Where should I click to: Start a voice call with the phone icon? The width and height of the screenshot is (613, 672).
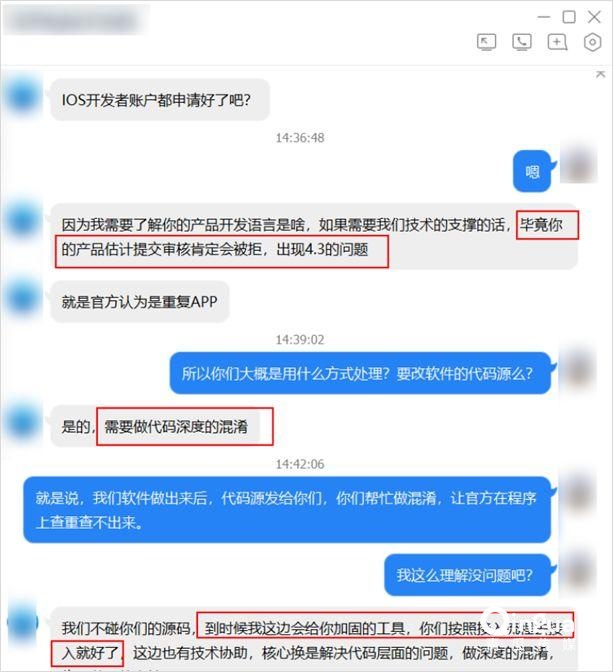(x=522, y=42)
